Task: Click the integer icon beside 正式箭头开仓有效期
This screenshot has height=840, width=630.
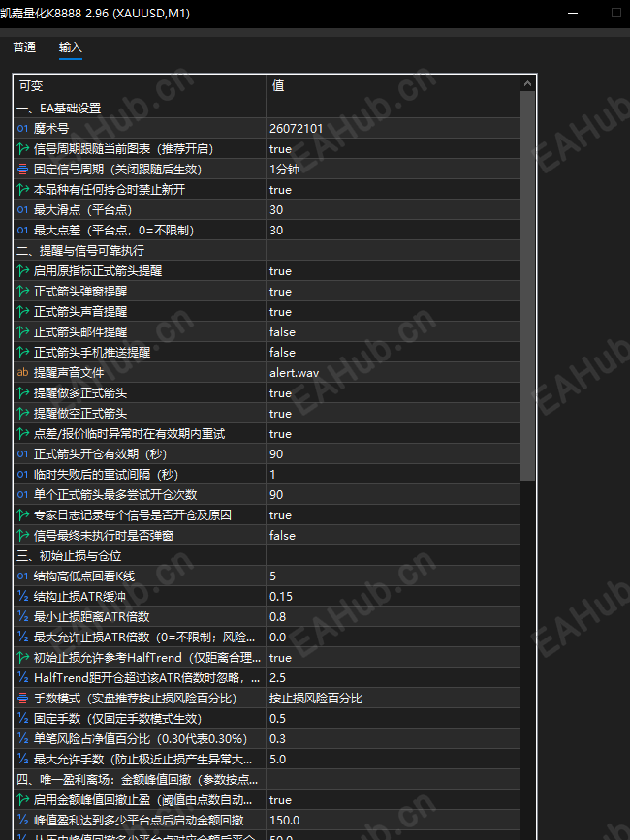Action: (22, 454)
